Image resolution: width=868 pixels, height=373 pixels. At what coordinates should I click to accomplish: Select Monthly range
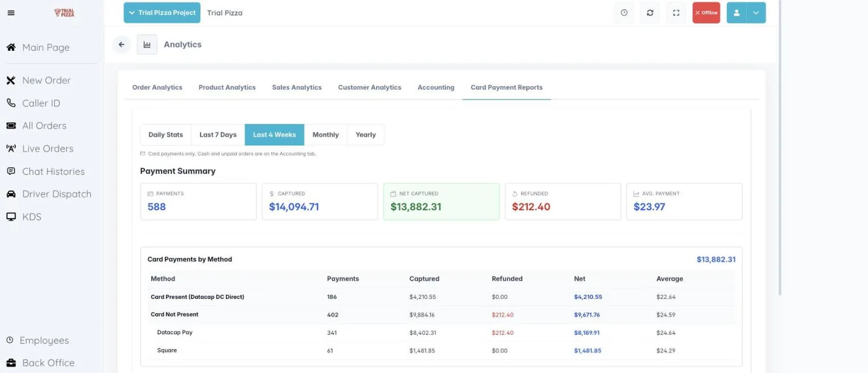pos(326,135)
